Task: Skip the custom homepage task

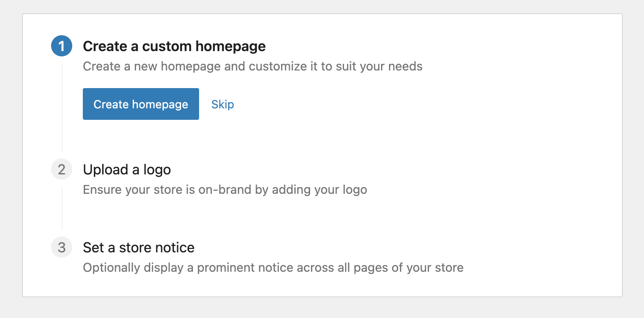Action: (x=222, y=104)
